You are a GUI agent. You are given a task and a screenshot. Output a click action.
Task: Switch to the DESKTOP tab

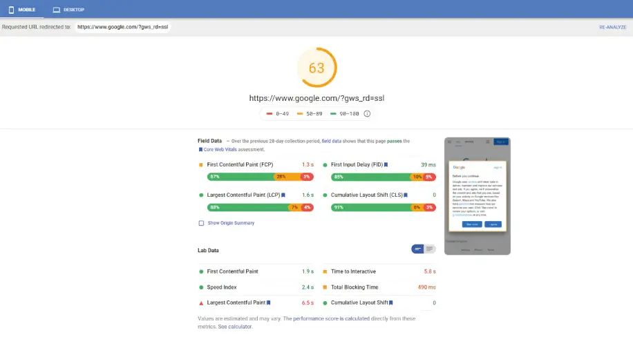coord(68,9)
